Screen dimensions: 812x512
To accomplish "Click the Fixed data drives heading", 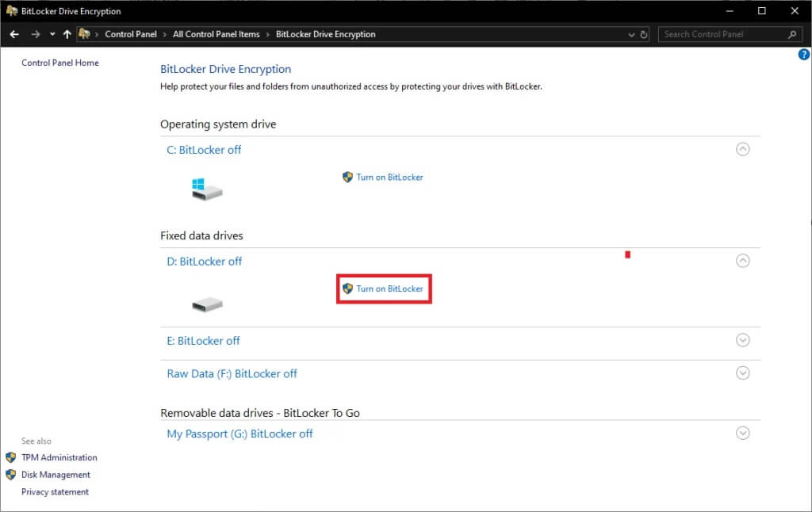I will click(201, 235).
